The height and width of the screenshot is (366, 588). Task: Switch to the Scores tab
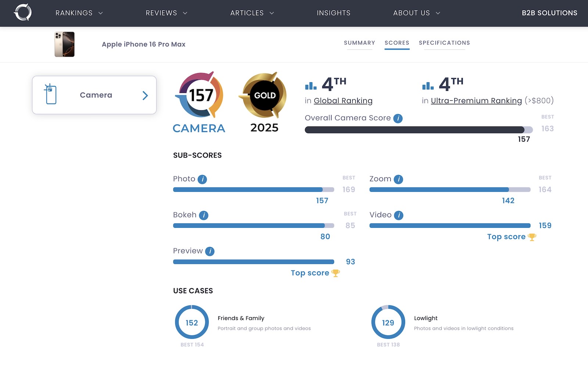pos(397,43)
